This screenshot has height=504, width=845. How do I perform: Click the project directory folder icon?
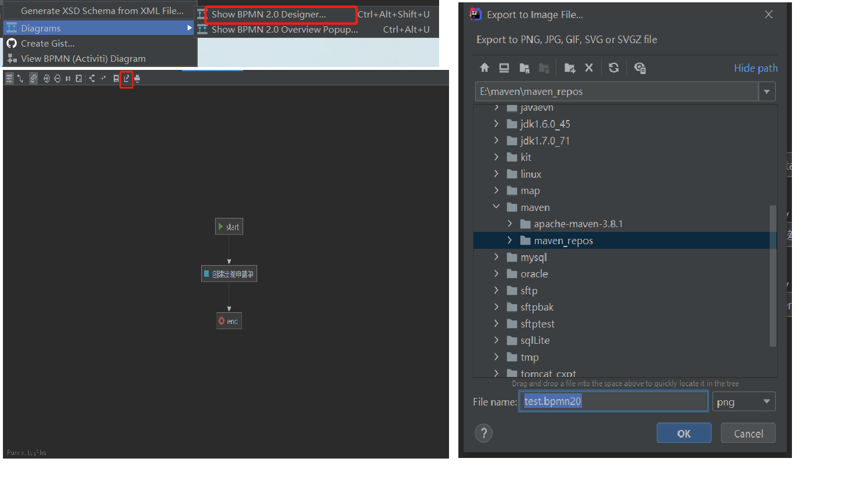click(x=524, y=68)
